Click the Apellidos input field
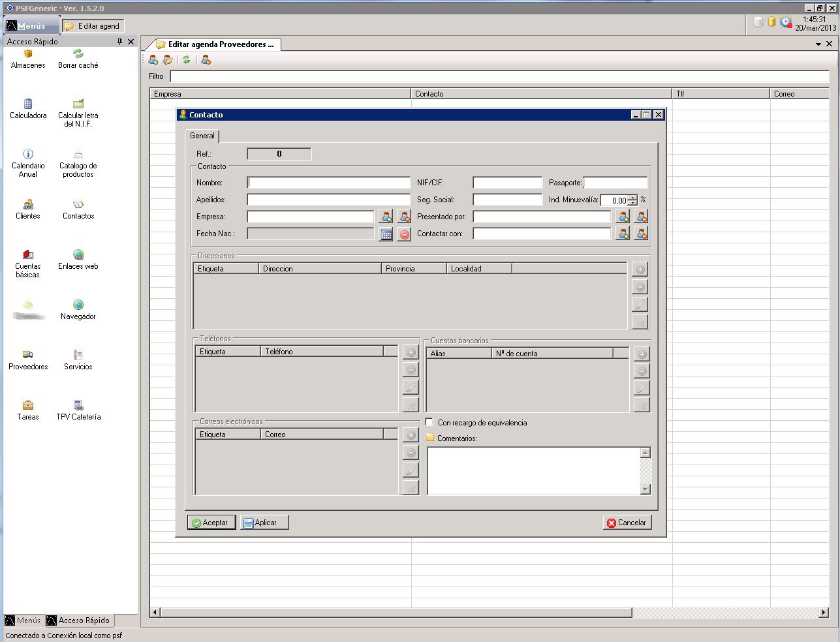 (x=329, y=200)
